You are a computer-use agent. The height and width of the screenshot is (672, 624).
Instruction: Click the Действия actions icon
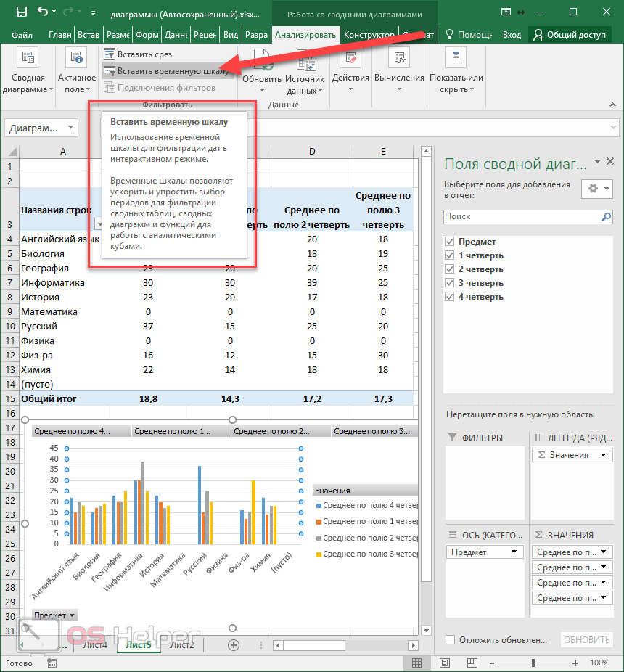point(350,59)
